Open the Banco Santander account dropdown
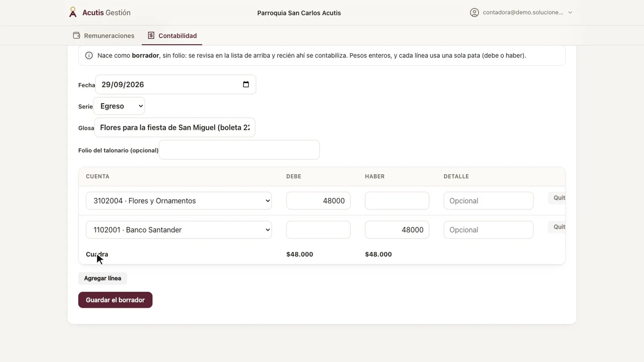644x362 pixels. coord(179,230)
